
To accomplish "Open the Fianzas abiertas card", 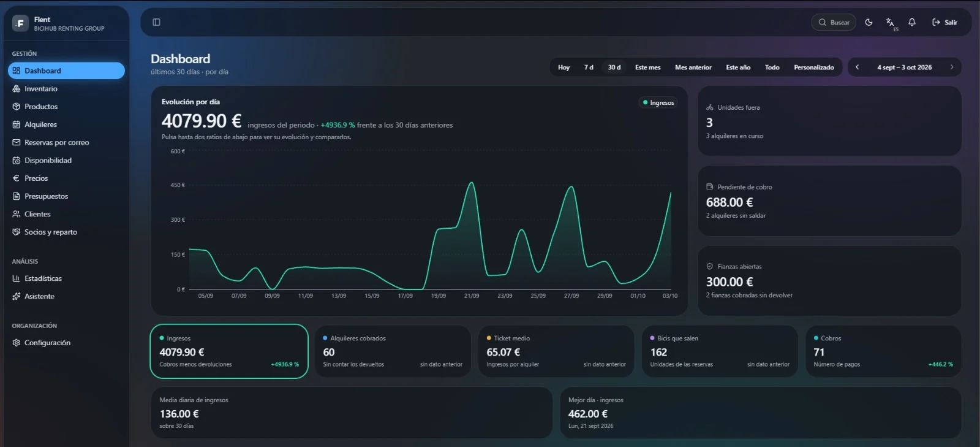I will (x=829, y=281).
